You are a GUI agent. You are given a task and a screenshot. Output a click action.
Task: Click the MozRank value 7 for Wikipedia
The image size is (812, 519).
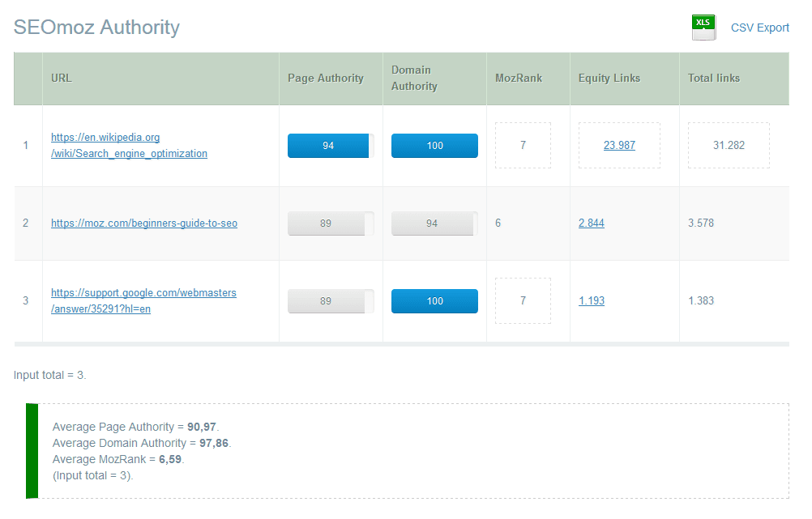523,145
